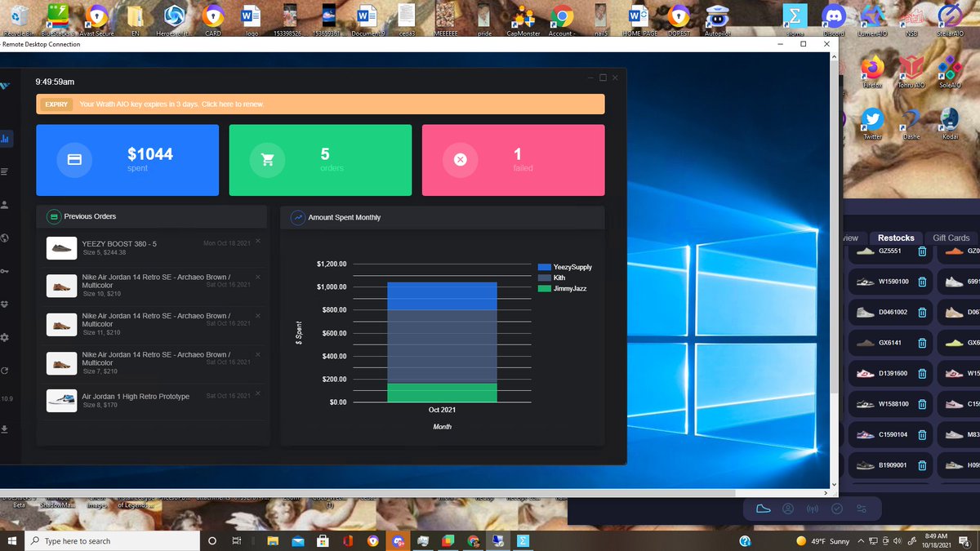Click the refresh icon in Wrath sidebar
Image resolution: width=980 pixels, height=551 pixels.
pyautogui.click(x=5, y=371)
